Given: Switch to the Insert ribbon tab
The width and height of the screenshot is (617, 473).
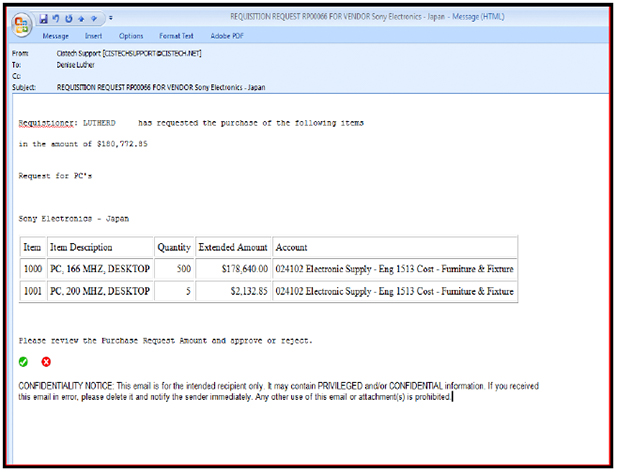Looking at the screenshot, I should pyautogui.click(x=93, y=36).
